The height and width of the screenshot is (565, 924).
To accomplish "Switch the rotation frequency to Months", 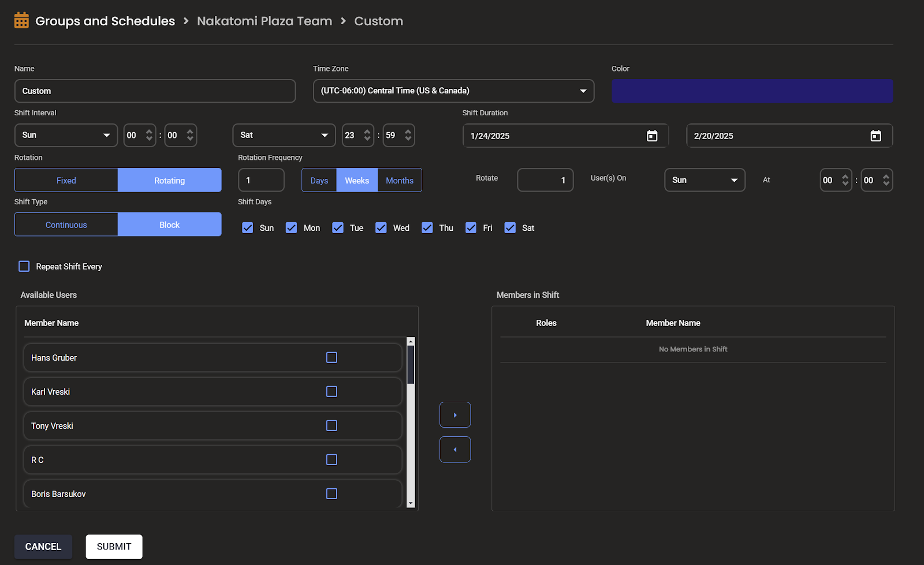I will [400, 180].
